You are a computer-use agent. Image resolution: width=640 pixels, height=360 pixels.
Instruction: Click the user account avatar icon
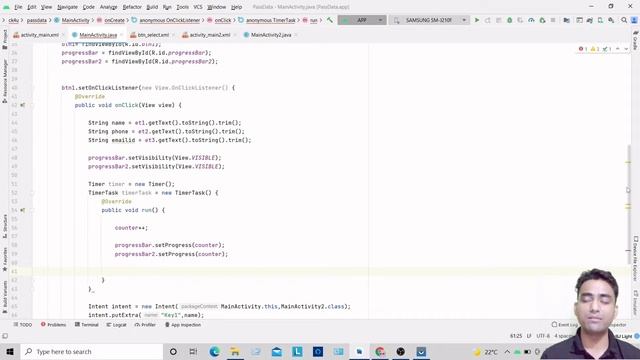634,20
